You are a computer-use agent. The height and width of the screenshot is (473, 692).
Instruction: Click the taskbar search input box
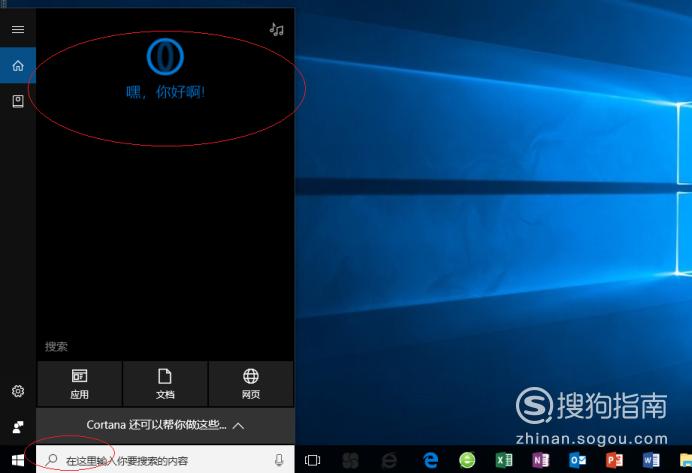coord(165,460)
